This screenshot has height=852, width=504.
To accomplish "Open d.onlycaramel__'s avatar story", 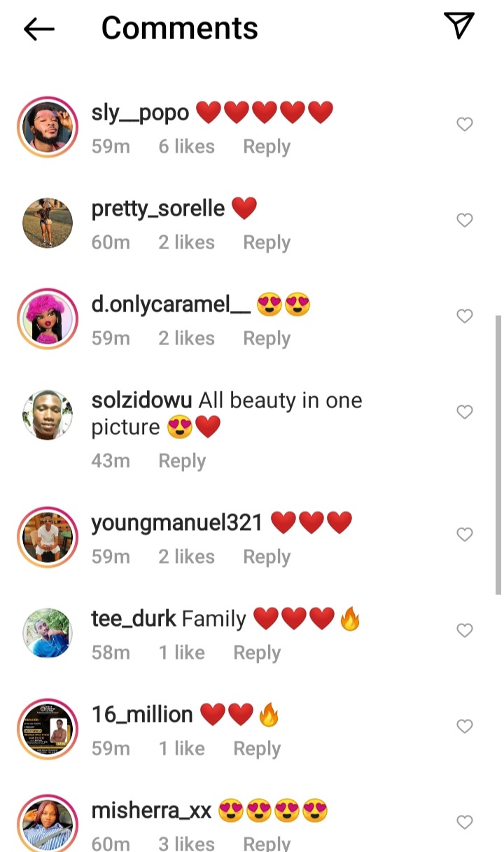I will tap(48, 319).
